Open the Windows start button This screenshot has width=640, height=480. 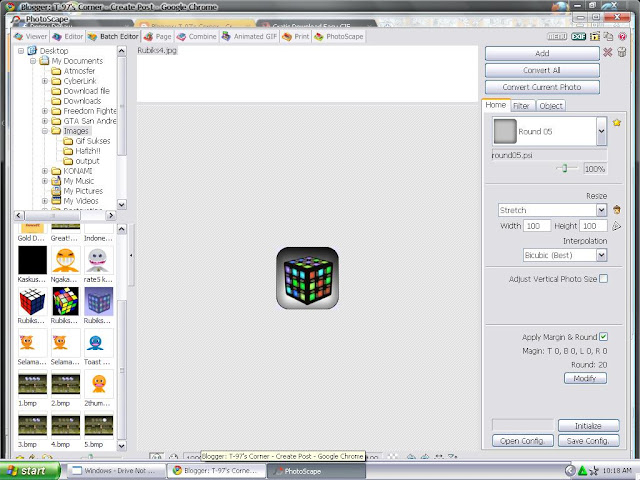[29, 471]
